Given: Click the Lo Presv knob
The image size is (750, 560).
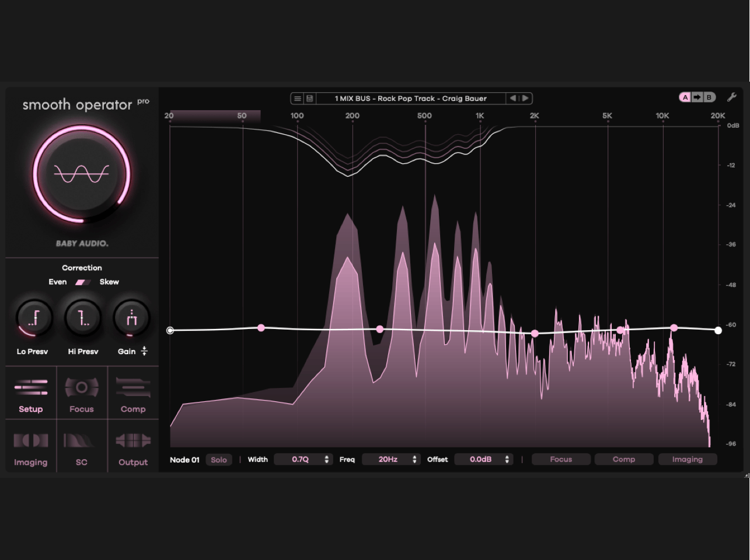Looking at the screenshot, I should point(33,318).
